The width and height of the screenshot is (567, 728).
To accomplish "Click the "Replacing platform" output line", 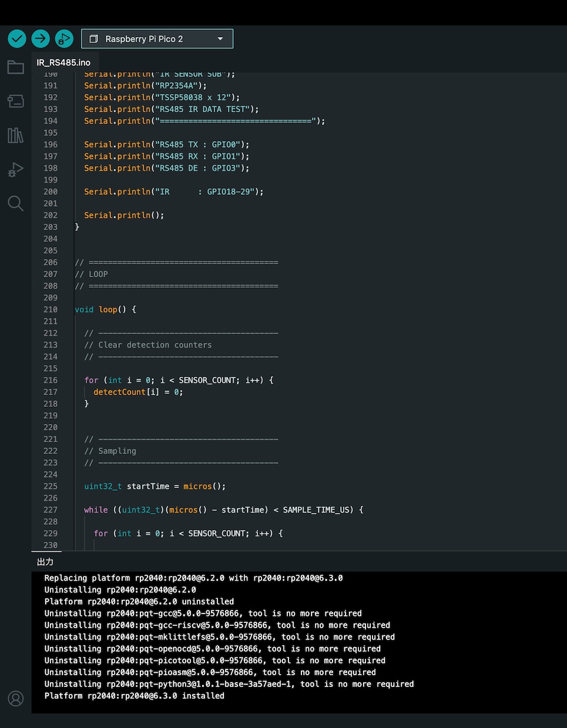I will [193, 578].
